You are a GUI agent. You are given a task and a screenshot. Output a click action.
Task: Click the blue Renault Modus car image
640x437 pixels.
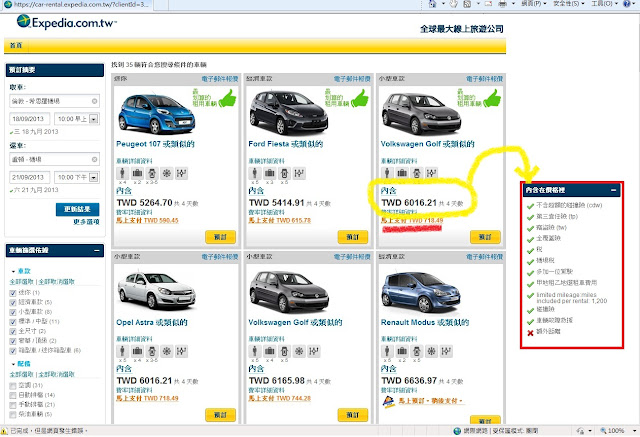(x=420, y=292)
